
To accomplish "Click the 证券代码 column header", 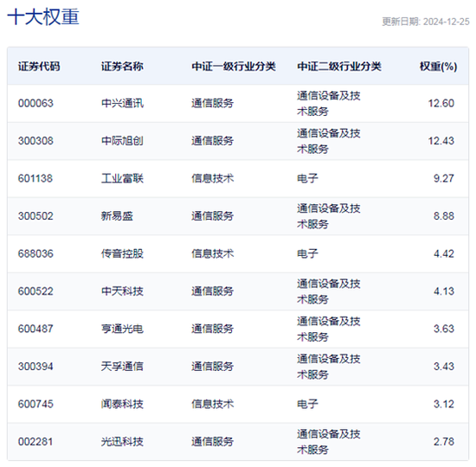I will click(39, 66).
